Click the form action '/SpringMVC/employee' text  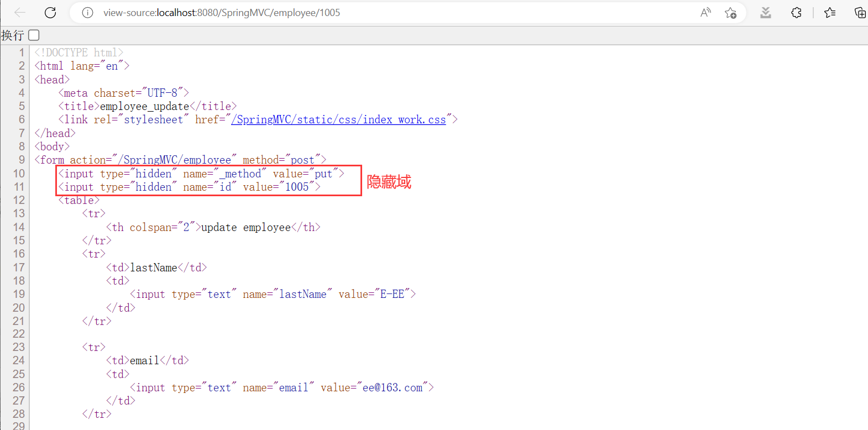coord(177,160)
